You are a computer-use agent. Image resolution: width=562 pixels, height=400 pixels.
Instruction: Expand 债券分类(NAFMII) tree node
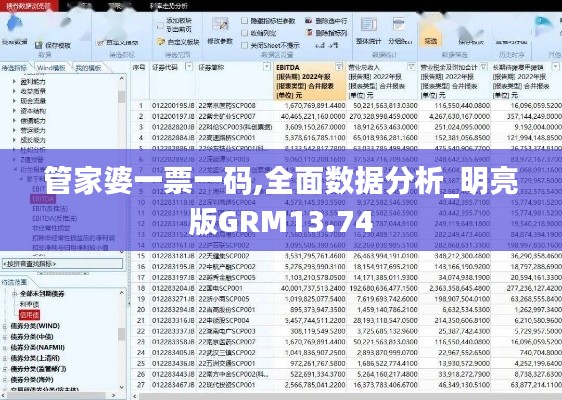point(5,347)
